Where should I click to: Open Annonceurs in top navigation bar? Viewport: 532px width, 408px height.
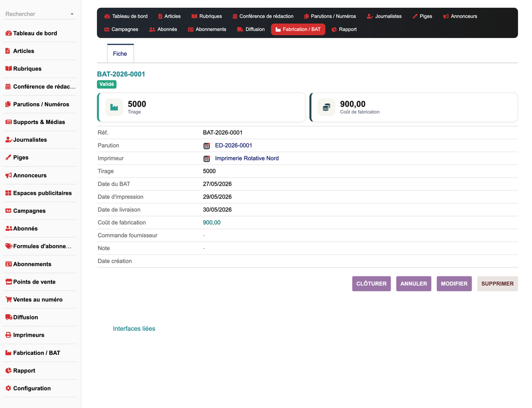tap(460, 16)
